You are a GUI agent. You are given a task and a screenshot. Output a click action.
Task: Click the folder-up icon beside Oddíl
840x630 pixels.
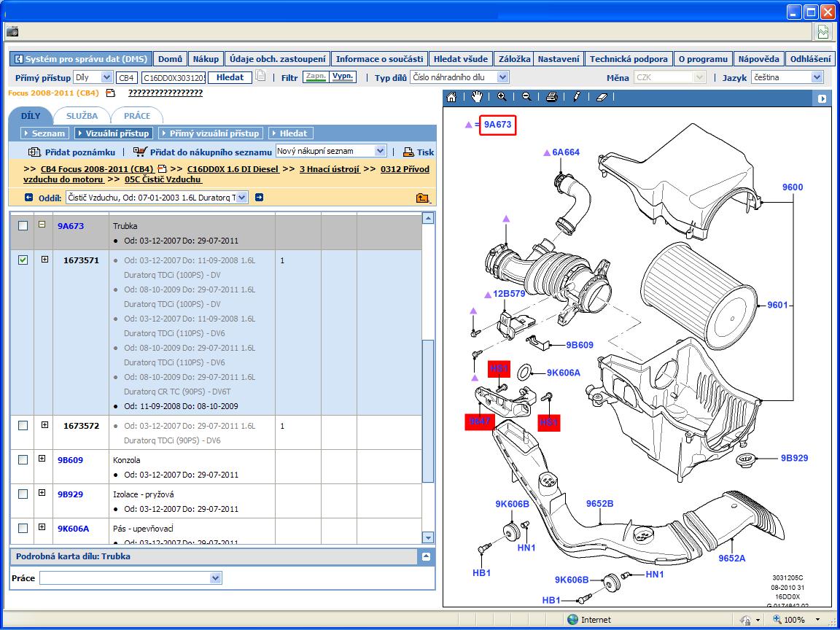coord(421,198)
